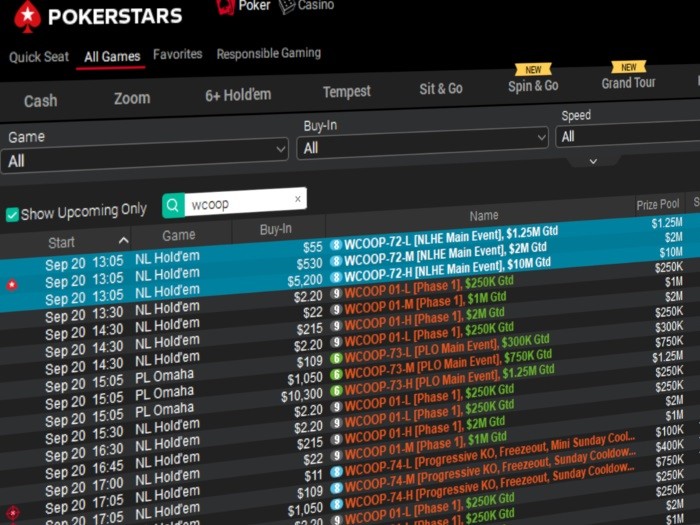Screen dimensions: 700x525
Task: Open the Favorites tab
Action: tap(178, 54)
